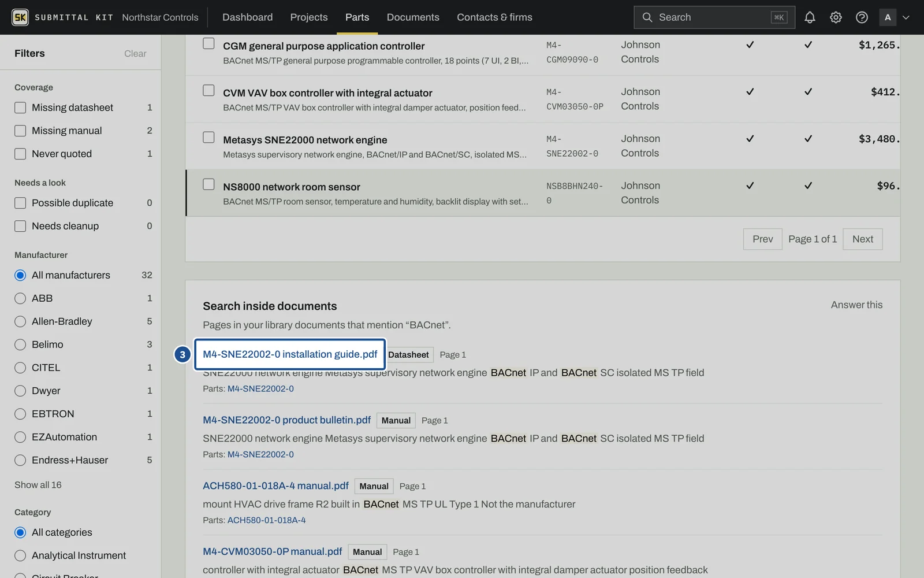Expand Show all 16 manufacturers
Image resolution: width=924 pixels, height=578 pixels.
(x=38, y=485)
